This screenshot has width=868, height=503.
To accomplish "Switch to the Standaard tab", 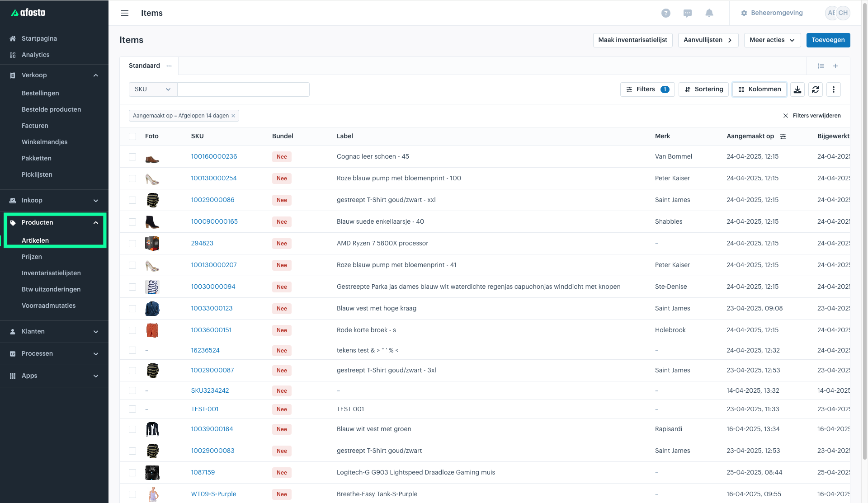I will (144, 66).
